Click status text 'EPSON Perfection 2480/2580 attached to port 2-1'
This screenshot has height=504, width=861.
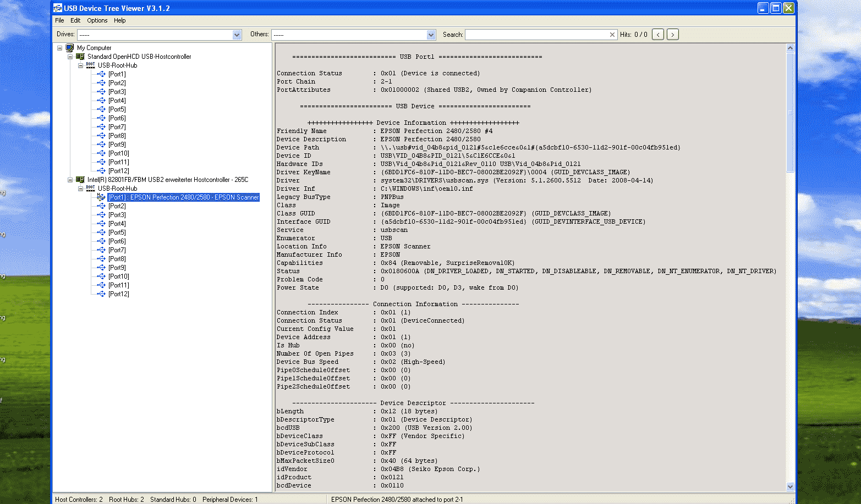tap(397, 500)
